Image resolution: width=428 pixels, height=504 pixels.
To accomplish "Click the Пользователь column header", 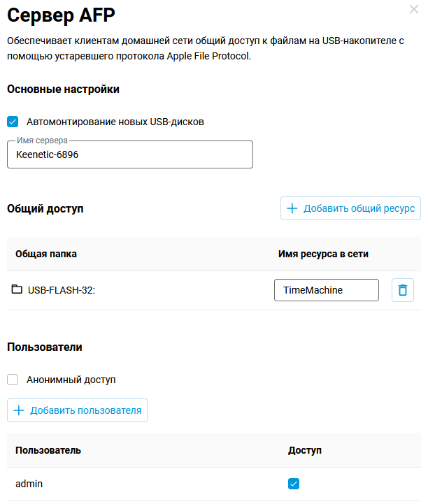I will (48, 450).
